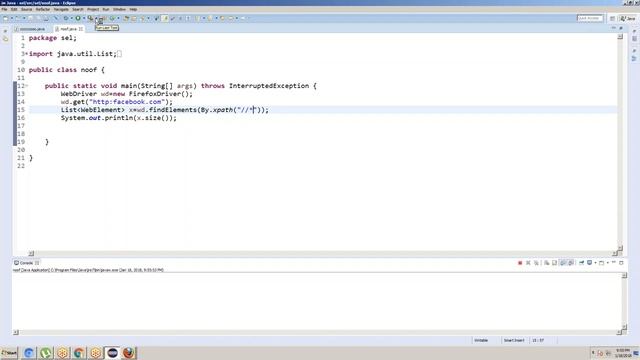Viewport: 640px width, 360px height.
Task: Click the blue browser icon beside Start
Action: 29,353
